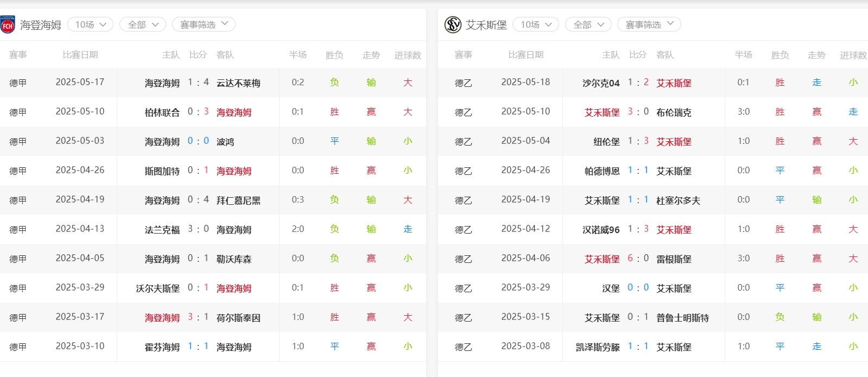
Task: Expand Elversberg's 全部 filter dropdown
Action: click(x=588, y=24)
